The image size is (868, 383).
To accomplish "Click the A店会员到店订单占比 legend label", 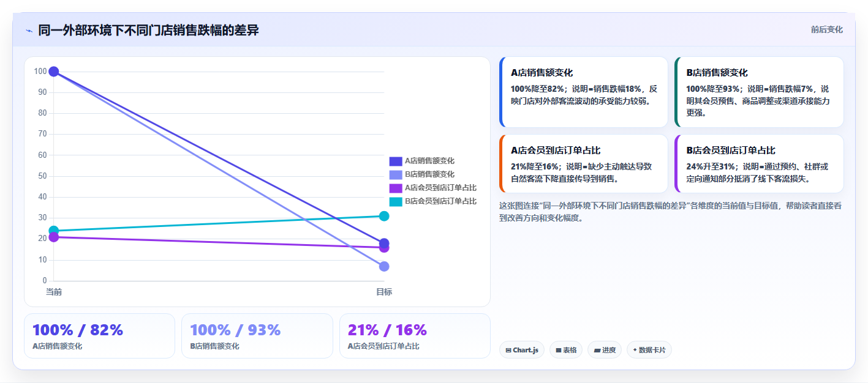I will [x=440, y=188].
